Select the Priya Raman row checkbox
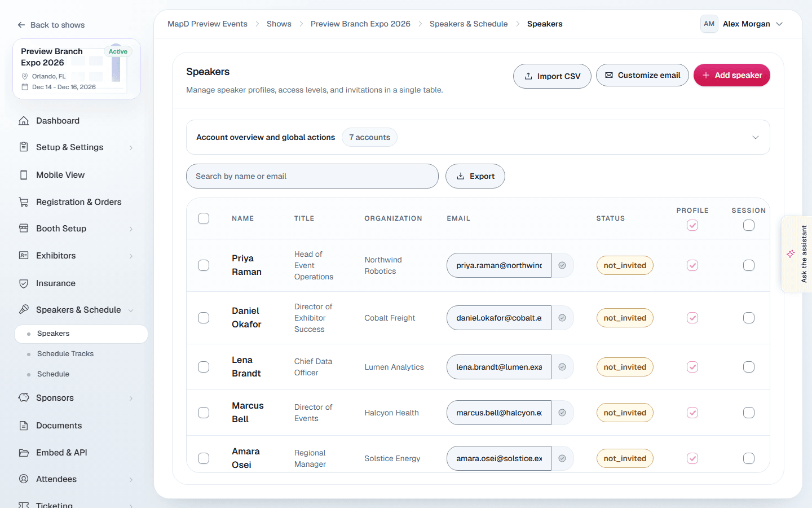This screenshot has width=812, height=508. tap(204, 265)
